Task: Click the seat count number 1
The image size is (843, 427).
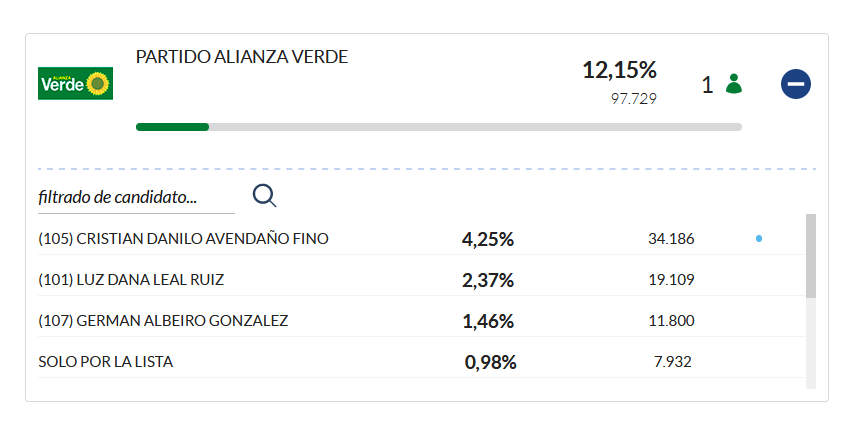Action: (708, 84)
